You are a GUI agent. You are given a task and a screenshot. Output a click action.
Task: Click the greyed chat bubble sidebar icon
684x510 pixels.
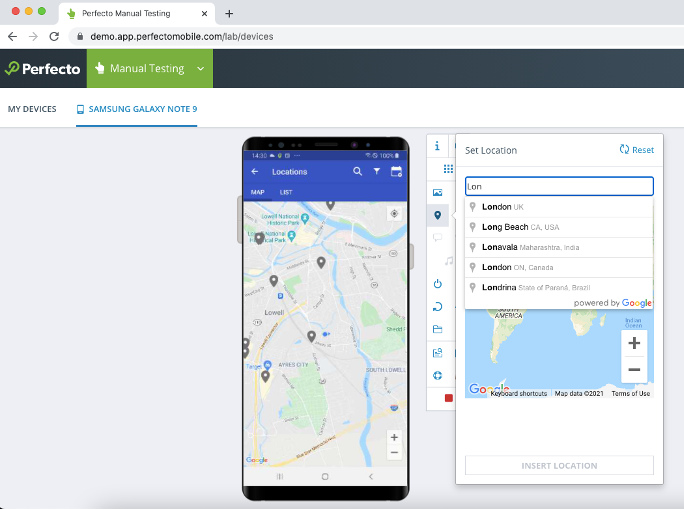click(438, 237)
